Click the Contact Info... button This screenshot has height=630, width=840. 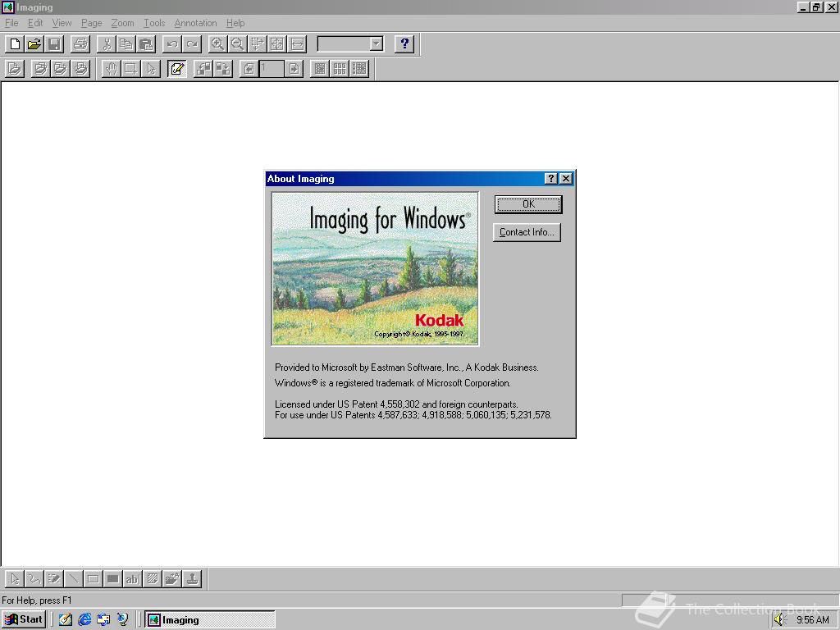coord(527,232)
